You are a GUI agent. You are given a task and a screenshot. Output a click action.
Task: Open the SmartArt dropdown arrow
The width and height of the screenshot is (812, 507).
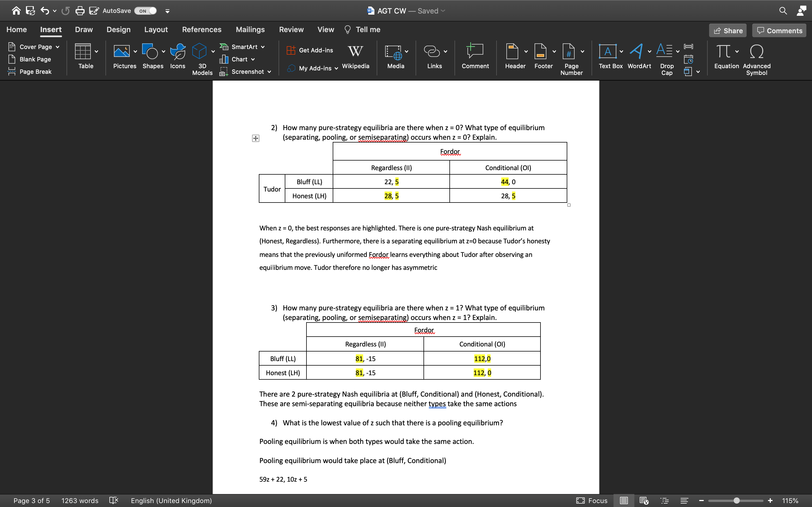[263, 47]
